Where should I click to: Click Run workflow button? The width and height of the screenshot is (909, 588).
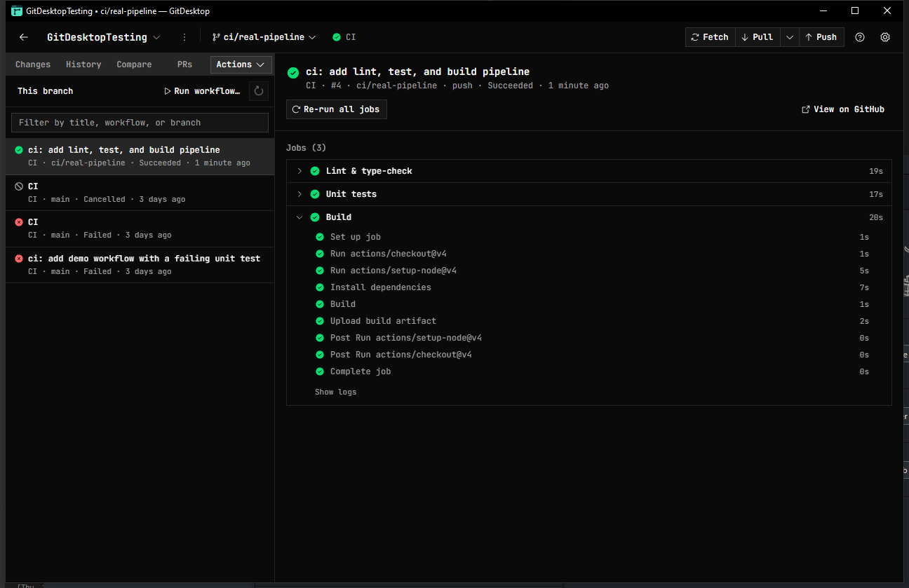click(x=203, y=91)
